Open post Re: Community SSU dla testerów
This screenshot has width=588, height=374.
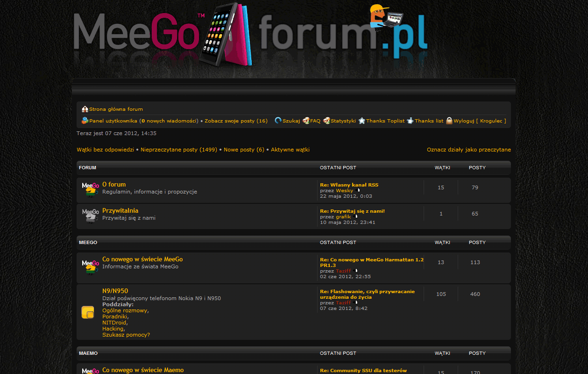point(363,370)
